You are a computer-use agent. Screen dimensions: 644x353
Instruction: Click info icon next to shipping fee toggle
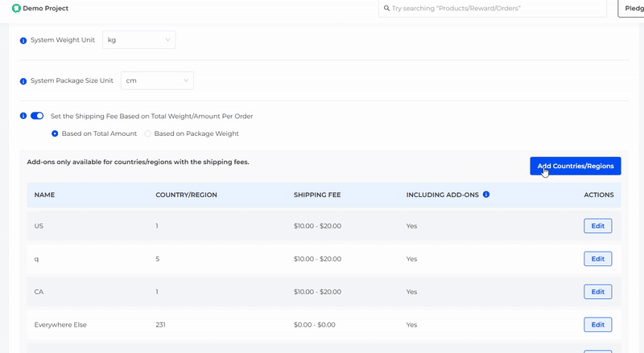[x=23, y=116]
